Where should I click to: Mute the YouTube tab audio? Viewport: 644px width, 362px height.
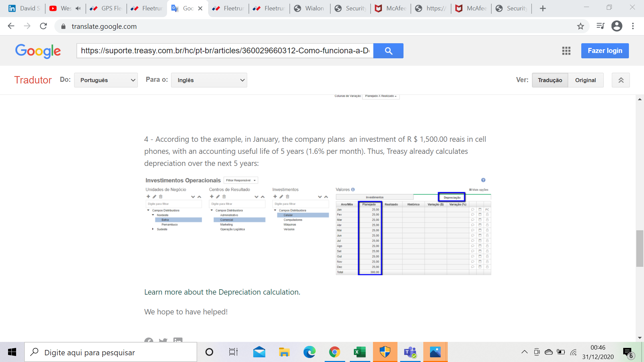[x=78, y=8]
